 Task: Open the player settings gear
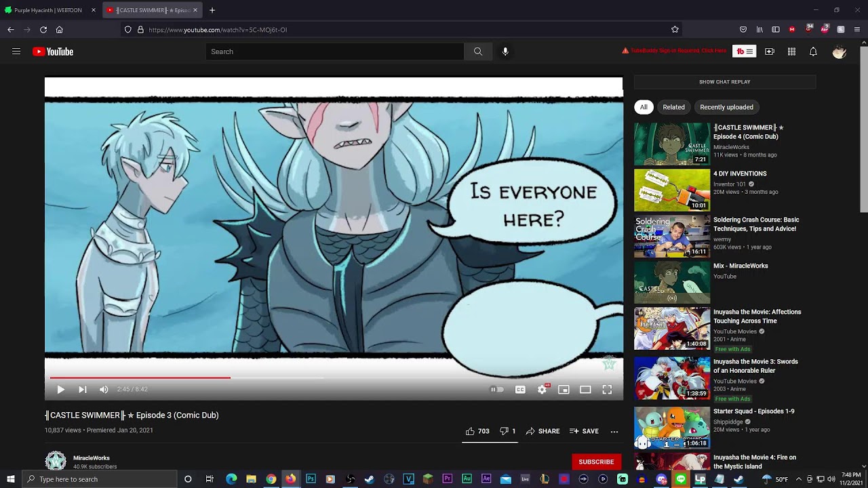542,390
